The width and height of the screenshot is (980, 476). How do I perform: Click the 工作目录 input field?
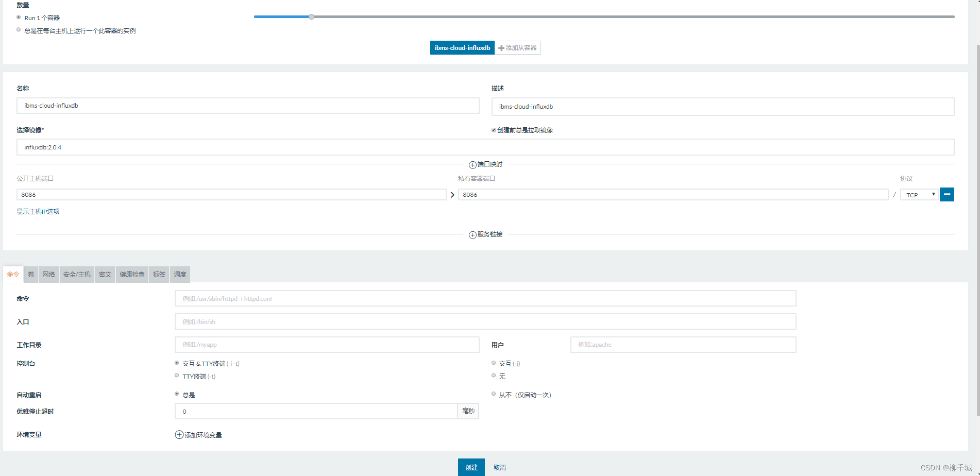coord(327,345)
